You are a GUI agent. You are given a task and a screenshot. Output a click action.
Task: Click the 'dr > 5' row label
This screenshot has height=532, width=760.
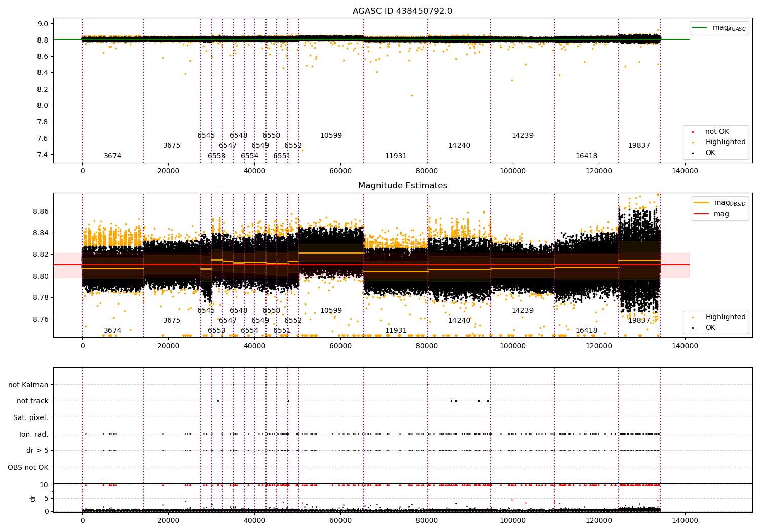click(37, 450)
